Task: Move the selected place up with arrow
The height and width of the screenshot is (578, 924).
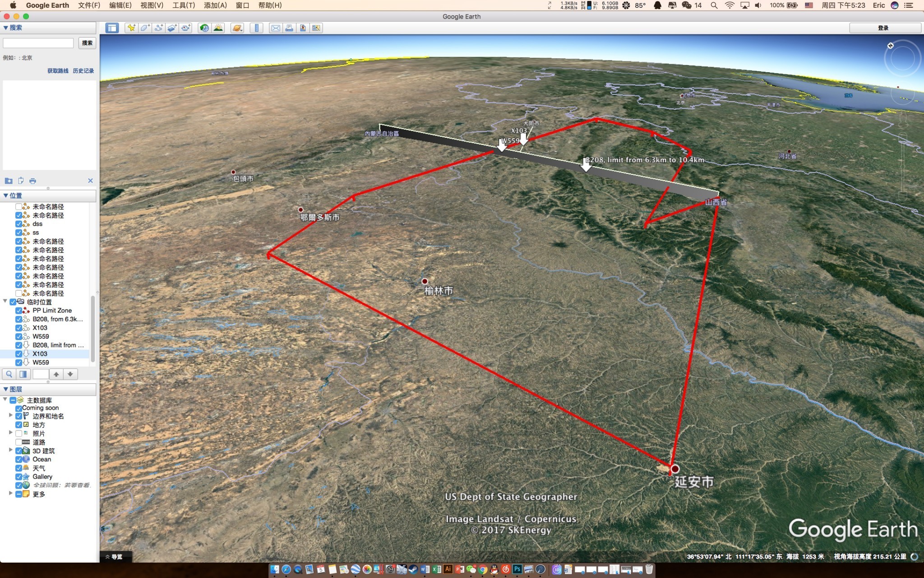Action: 56,374
